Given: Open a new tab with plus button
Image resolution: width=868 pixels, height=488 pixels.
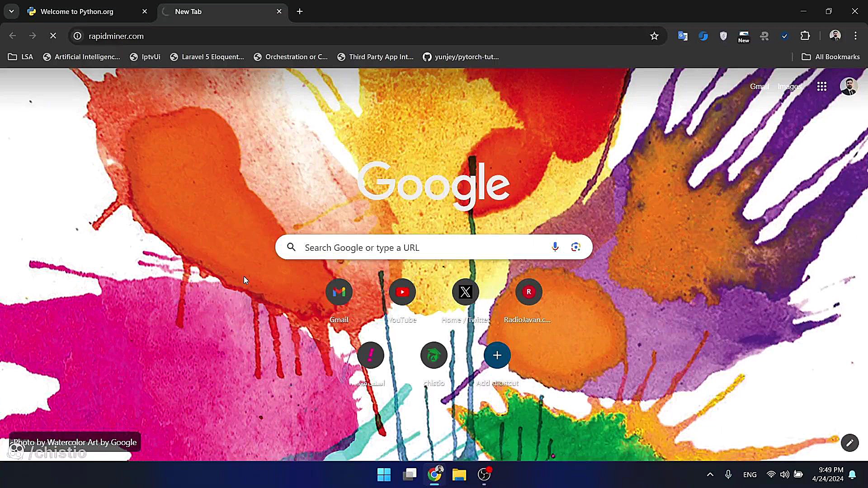Looking at the screenshot, I should click(x=300, y=12).
